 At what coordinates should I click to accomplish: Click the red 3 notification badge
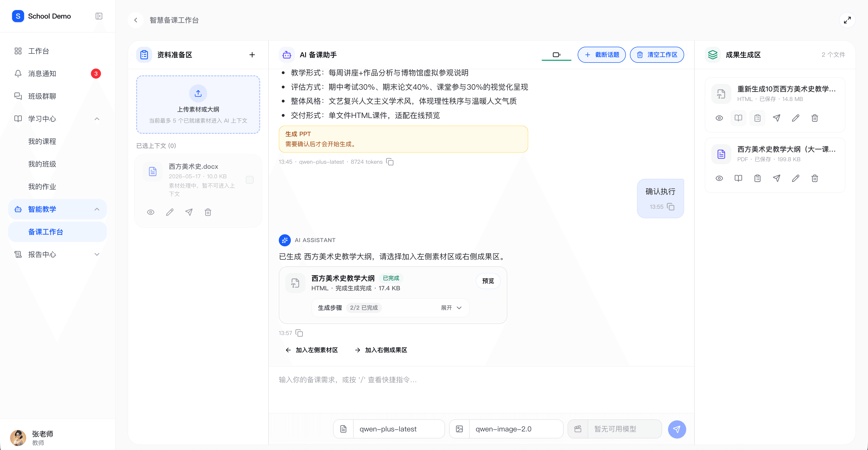coord(96,73)
